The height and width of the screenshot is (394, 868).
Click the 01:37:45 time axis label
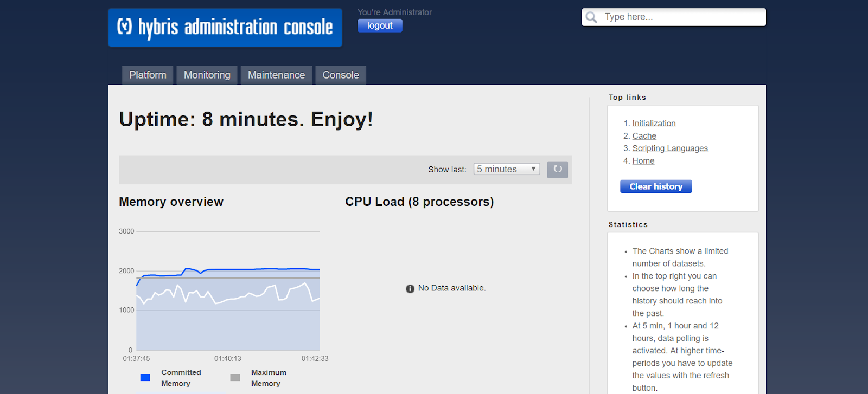[x=136, y=358]
